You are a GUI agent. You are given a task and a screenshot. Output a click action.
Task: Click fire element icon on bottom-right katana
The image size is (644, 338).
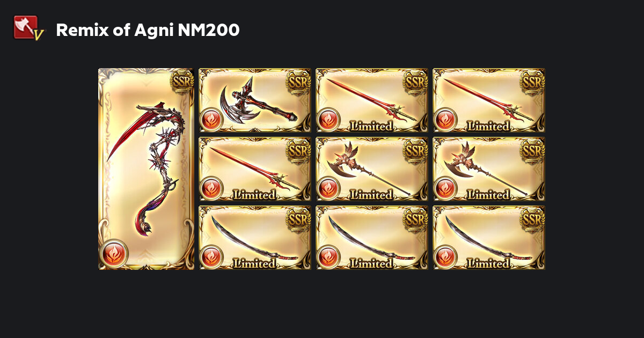(445, 256)
